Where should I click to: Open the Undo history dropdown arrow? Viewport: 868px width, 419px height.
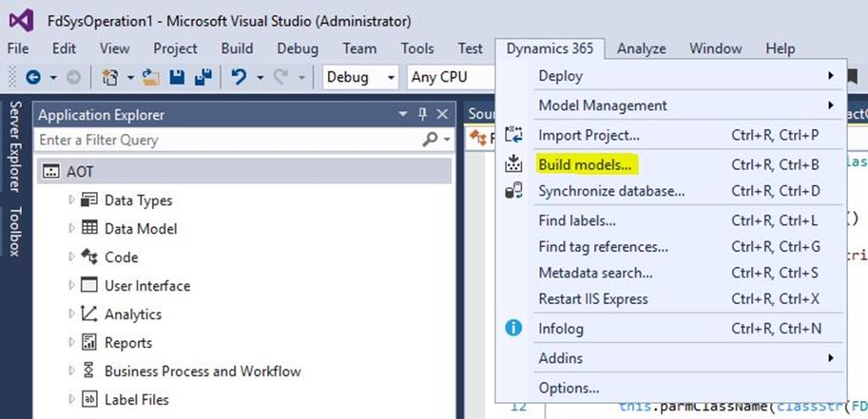260,78
